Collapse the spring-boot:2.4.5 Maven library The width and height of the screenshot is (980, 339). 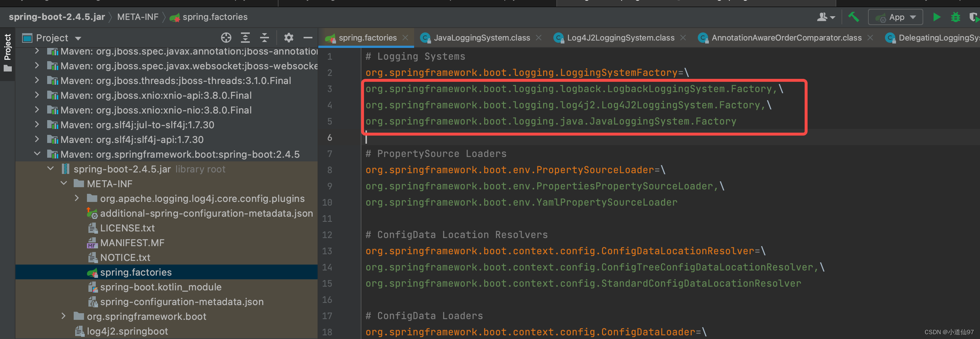36,154
